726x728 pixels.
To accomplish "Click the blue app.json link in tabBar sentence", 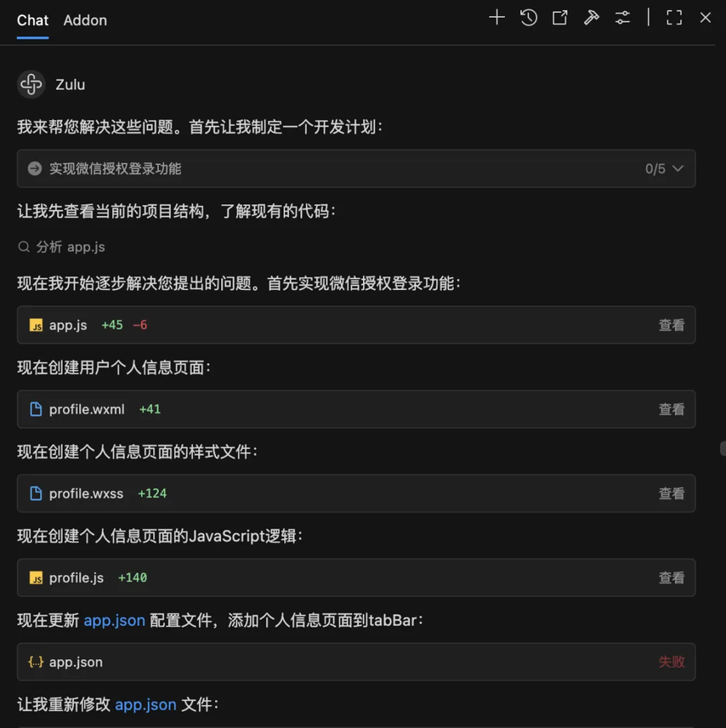I will click(x=114, y=620).
